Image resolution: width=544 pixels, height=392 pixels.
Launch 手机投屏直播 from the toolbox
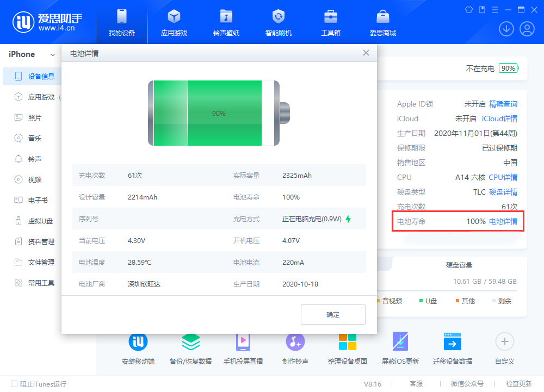pyautogui.click(x=243, y=348)
